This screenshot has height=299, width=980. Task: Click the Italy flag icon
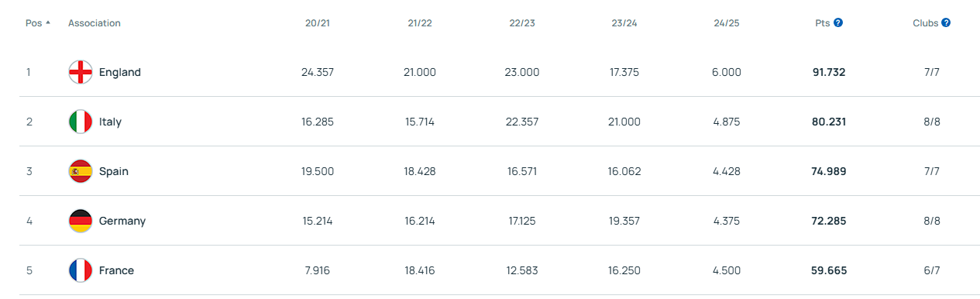(81, 122)
